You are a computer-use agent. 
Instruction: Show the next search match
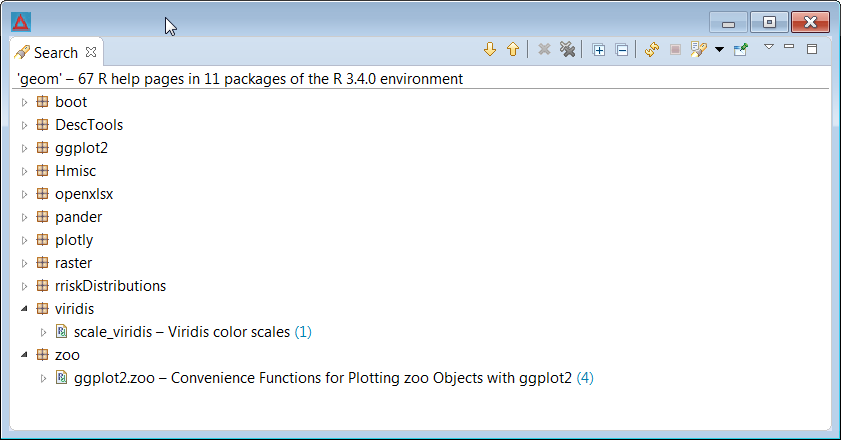(490, 50)
